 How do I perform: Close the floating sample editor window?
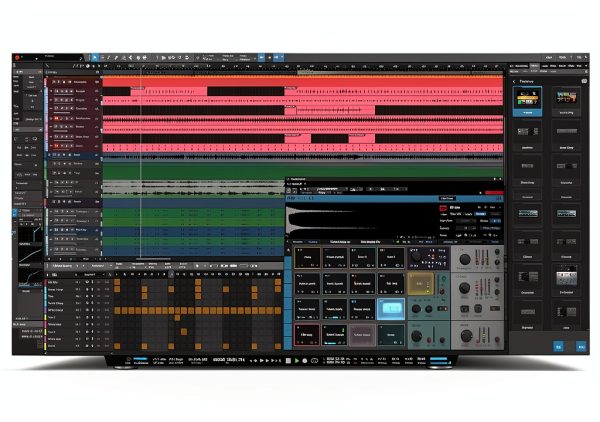[500, 179]
